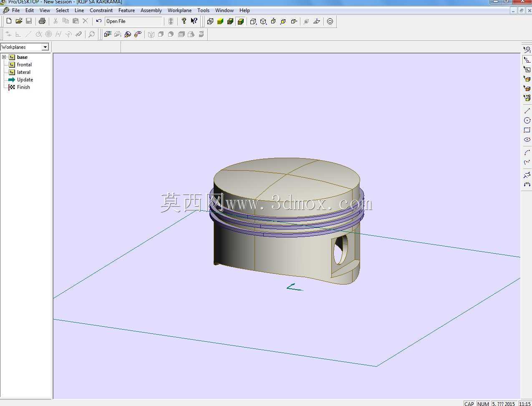Select the frontal workplane
Image resolution: width=532 pixels, height=406 pixels.
24,65
